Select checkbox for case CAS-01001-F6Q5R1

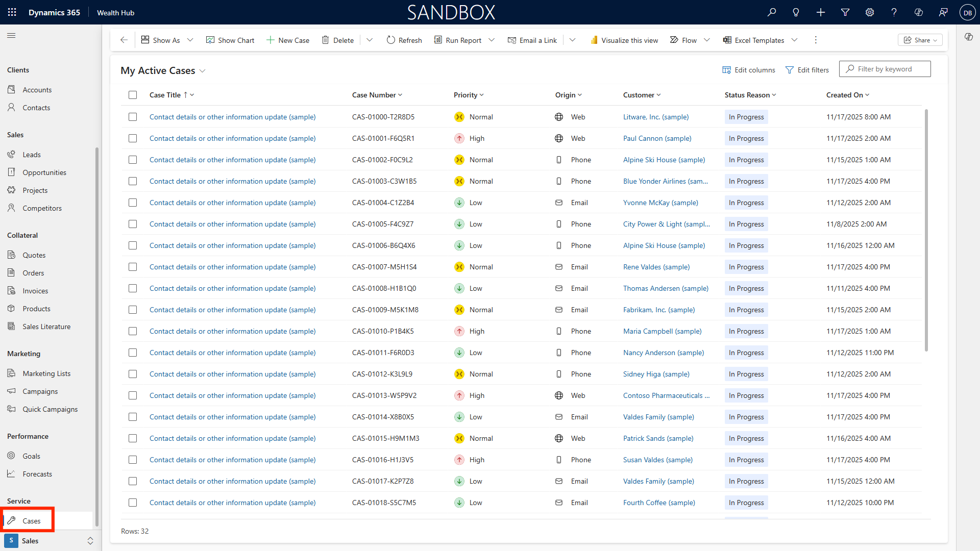coord(133,138)
